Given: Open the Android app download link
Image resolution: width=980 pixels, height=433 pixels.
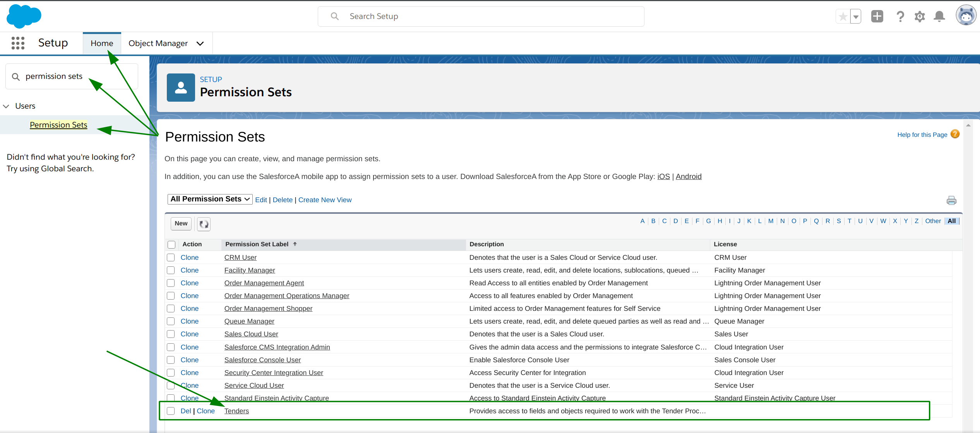Looking at the screenshot, I should (x=688, y=177).
